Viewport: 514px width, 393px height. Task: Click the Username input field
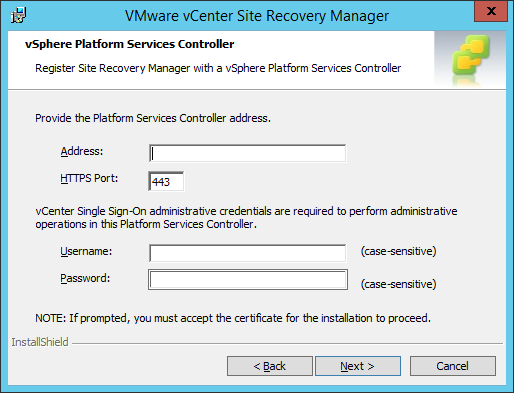point(247,253)
